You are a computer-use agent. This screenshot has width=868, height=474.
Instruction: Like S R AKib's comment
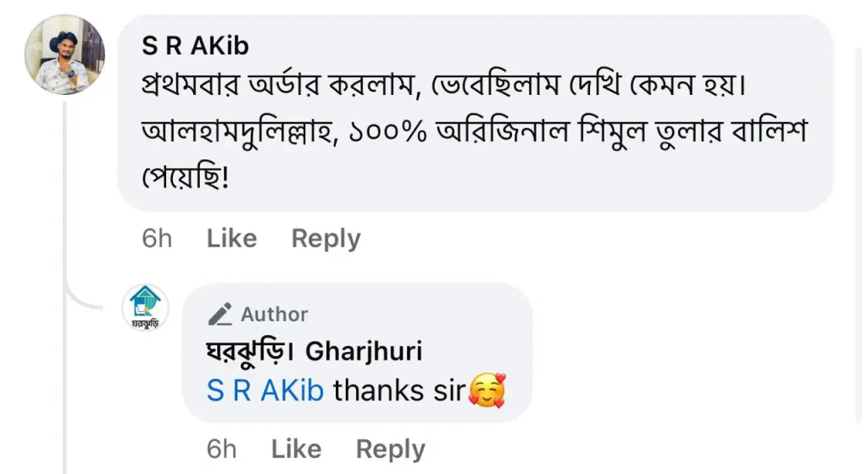[231, 239]
